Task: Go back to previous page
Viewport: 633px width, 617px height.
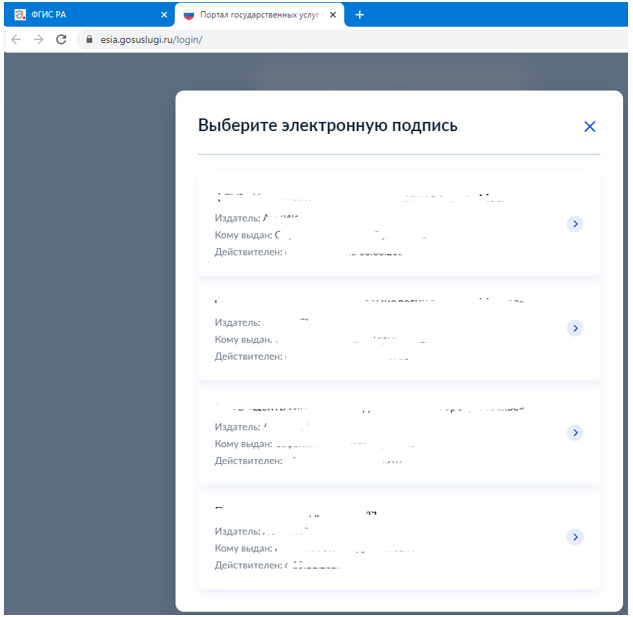Action: coord(16,40)
